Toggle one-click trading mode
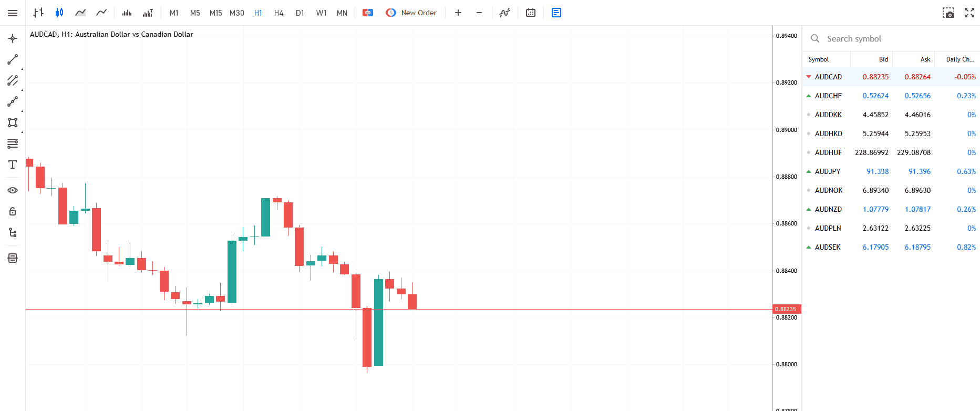The width and height of the screenshot is (980, 411). 368,13
